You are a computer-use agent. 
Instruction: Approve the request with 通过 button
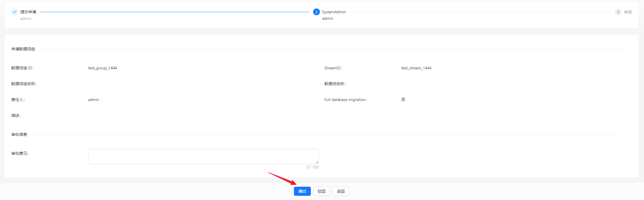tap(302, 191)
